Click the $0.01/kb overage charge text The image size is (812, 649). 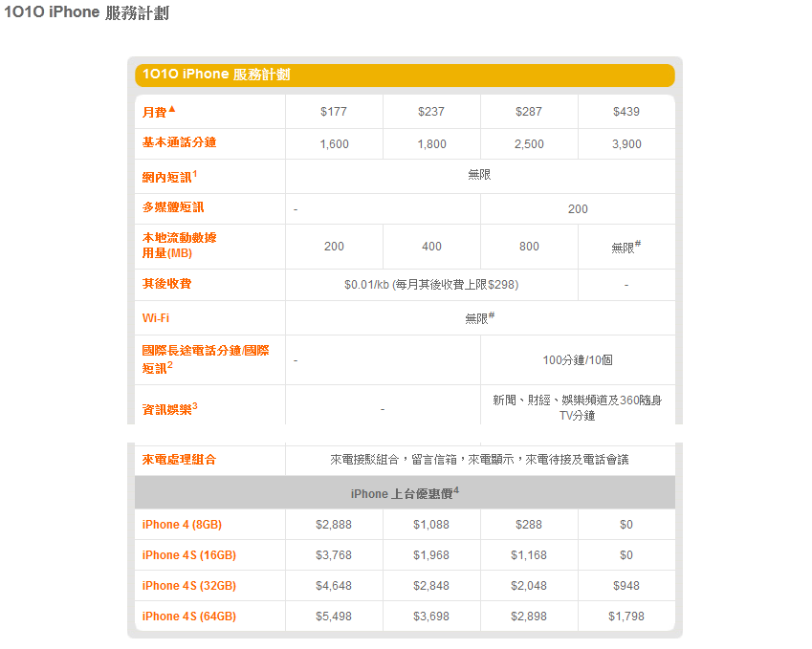431,285
